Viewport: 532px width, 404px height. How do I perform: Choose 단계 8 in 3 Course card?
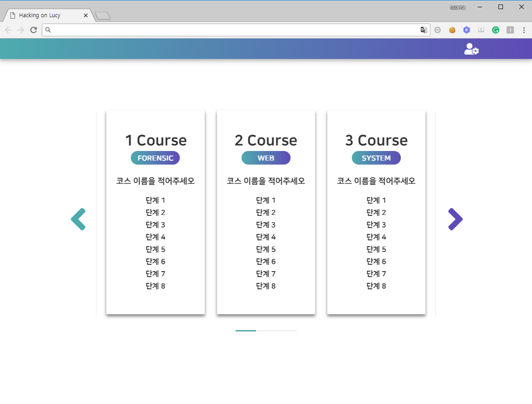click(376, 286)
